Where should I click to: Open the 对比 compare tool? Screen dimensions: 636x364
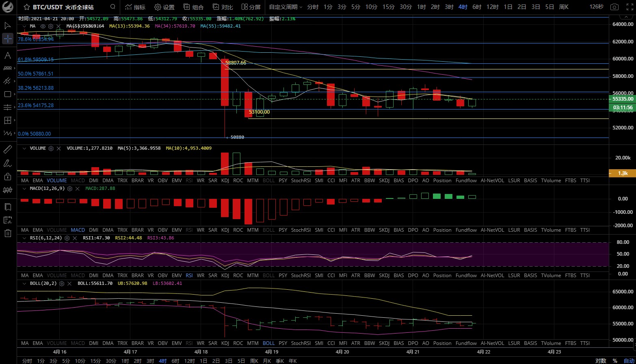point(223,7)
